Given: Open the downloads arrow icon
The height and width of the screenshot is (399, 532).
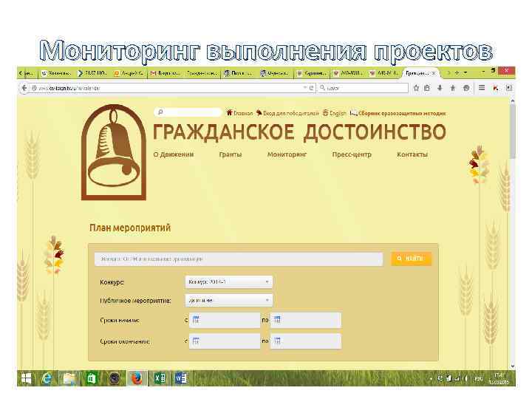Looking at the screenshot, I should tap(440, 88).
